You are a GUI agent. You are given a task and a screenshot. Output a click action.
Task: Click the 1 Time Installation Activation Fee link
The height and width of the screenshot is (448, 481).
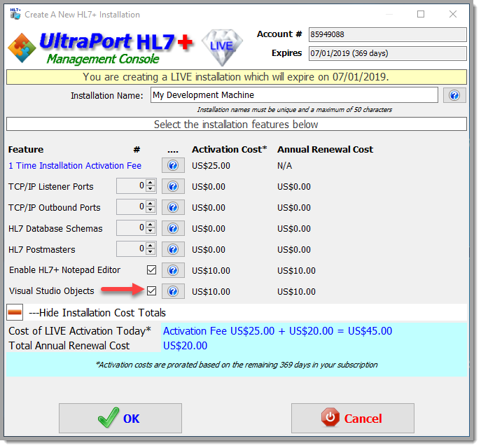click(75, 166)
